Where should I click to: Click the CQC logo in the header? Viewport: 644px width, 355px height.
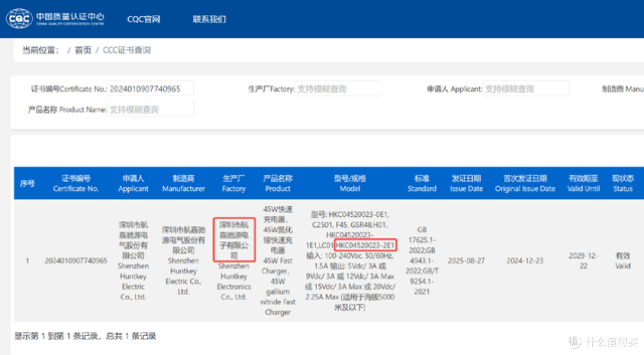point(55,19)
